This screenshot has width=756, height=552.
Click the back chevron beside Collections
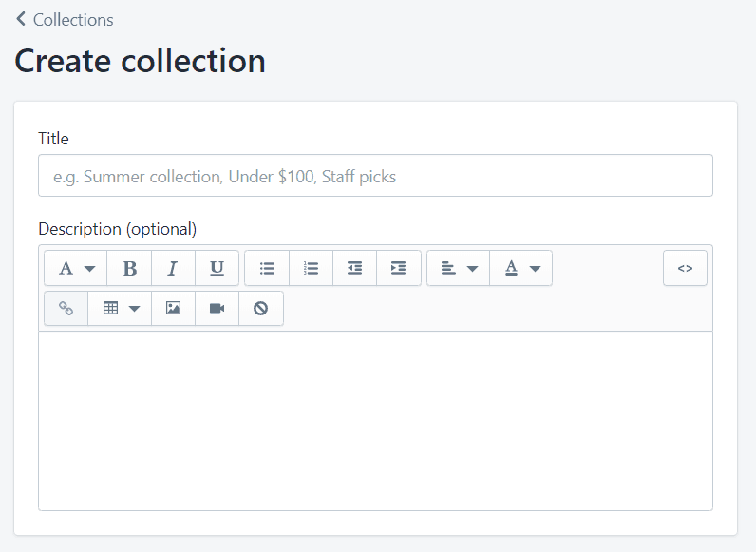click(21, 19)
